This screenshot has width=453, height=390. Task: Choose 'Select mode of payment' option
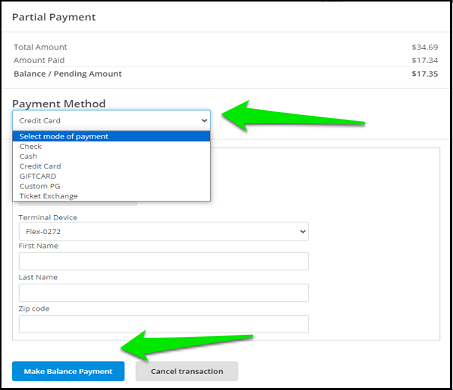coord(111,136)
